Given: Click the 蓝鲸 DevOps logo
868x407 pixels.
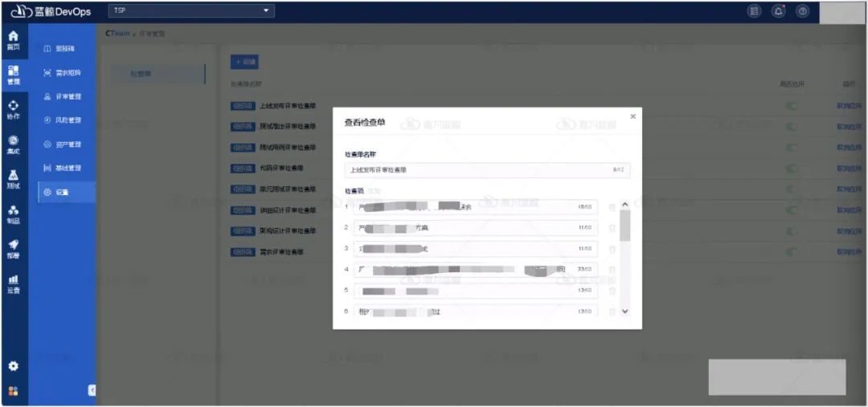Looking at the screenshot, I should (51, 11).
